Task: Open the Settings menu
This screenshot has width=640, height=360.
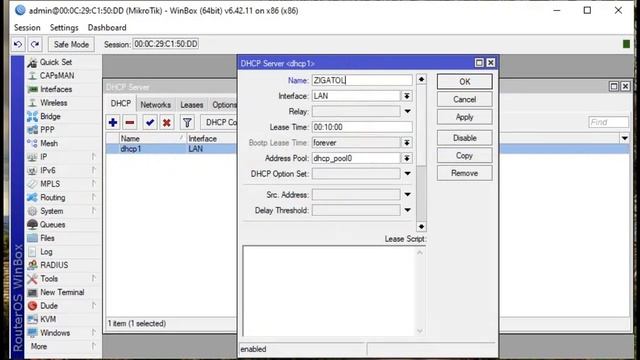Action: pyautogui.click(x=64, y=27)
